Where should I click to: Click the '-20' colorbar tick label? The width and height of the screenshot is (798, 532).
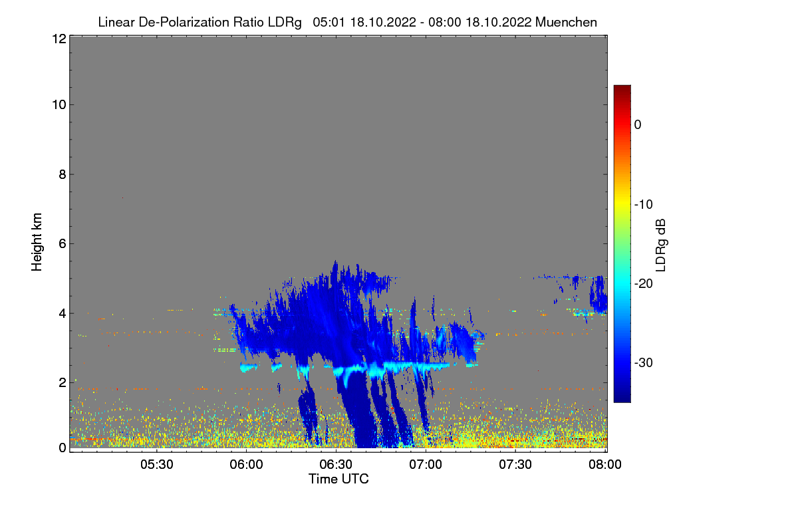pyautogui.click(x=644, y=283)
